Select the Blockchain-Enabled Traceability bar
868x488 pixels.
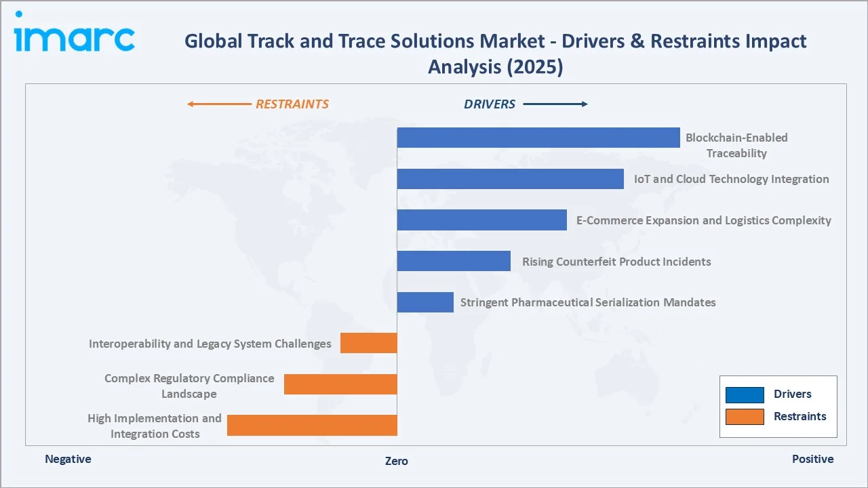[538, 138]
